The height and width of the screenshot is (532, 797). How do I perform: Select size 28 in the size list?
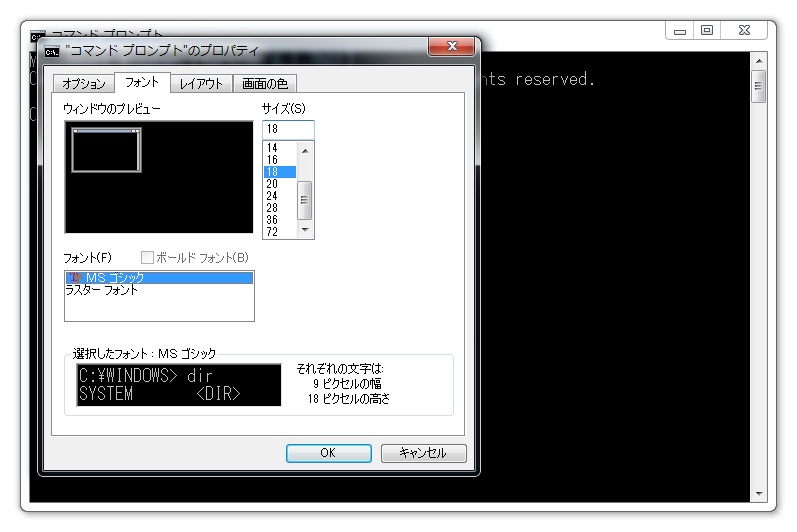(280, 208)
